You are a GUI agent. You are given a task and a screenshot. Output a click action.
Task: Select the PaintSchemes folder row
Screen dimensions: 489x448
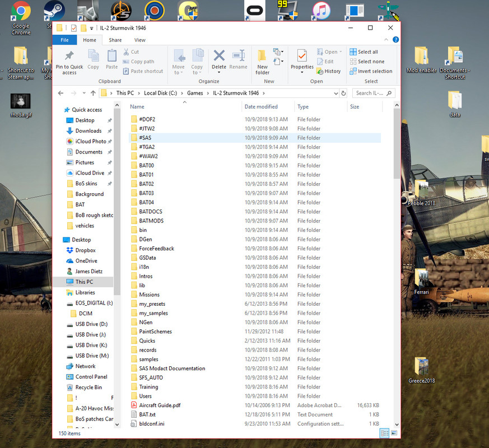[255, 332]
